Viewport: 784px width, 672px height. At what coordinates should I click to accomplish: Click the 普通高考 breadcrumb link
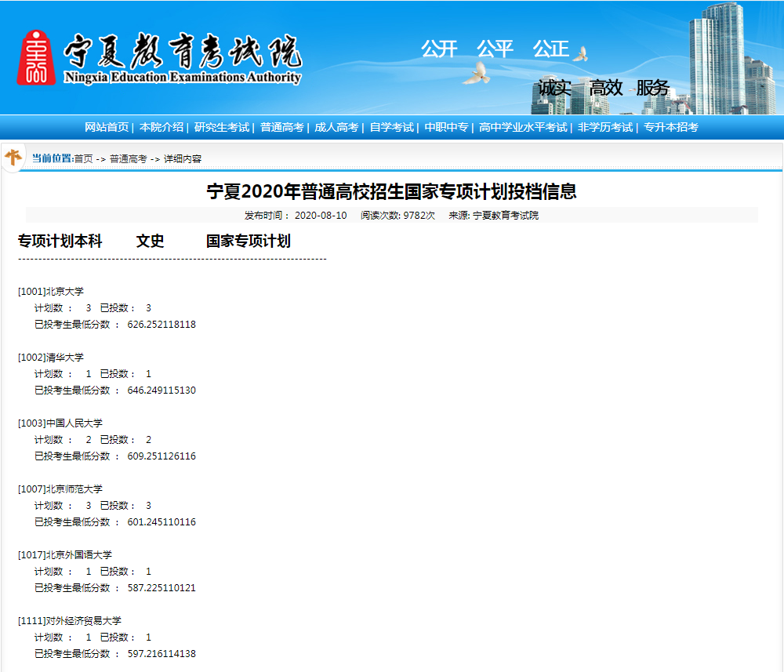coord(128,159)
